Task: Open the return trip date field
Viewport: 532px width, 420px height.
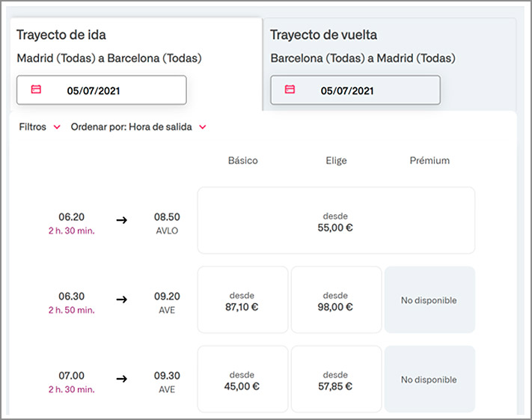Action: 355,91
